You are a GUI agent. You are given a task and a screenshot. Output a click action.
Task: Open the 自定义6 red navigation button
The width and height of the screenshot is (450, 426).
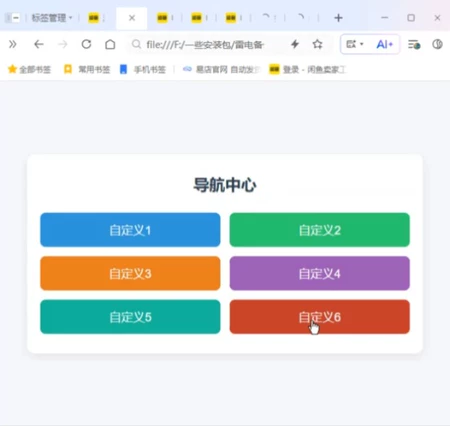click(319, 317)
